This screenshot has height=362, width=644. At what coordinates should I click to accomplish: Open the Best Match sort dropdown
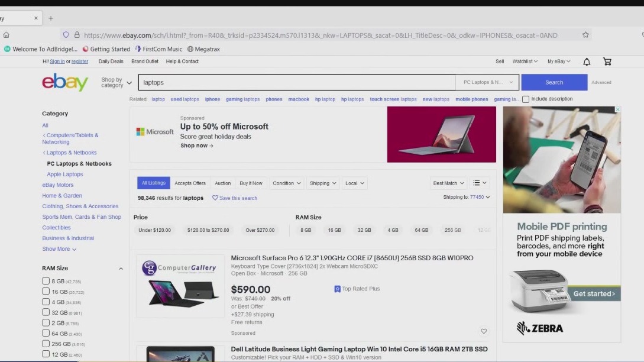448,183
